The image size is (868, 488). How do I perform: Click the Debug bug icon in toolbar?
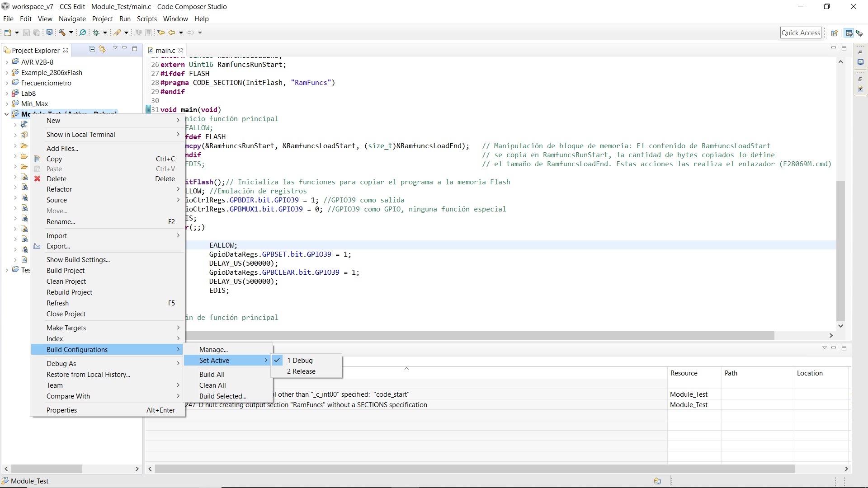pyautogui.click(x=96, y=33)
